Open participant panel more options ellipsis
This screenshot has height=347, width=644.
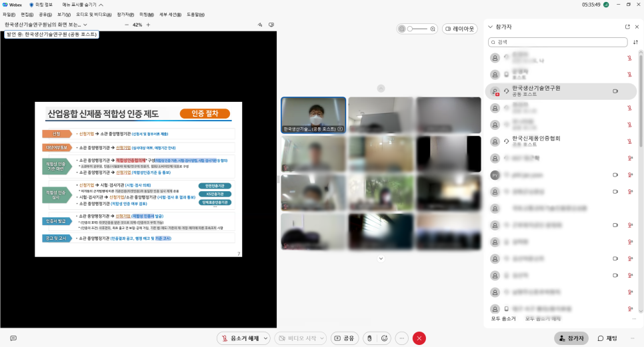pos(634,318)
